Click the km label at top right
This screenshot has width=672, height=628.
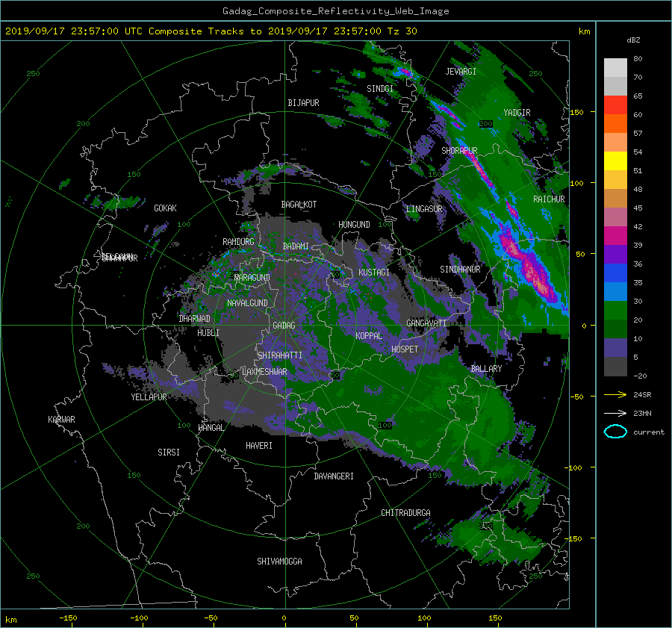tap(585, 31)
